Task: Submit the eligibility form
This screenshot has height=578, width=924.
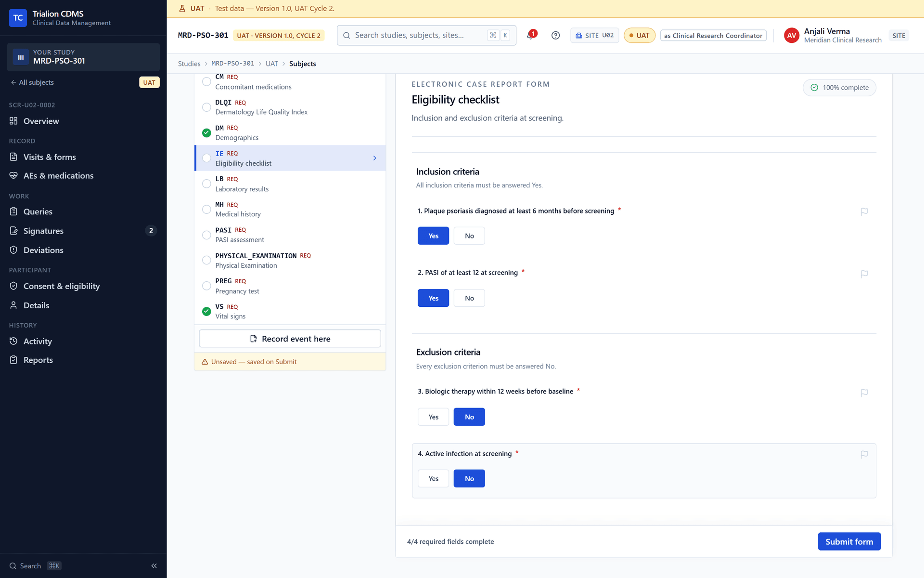Action: 849,541
